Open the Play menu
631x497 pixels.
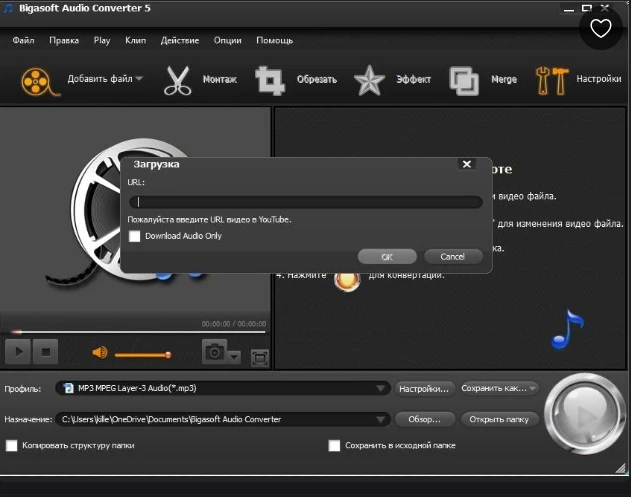102,40
